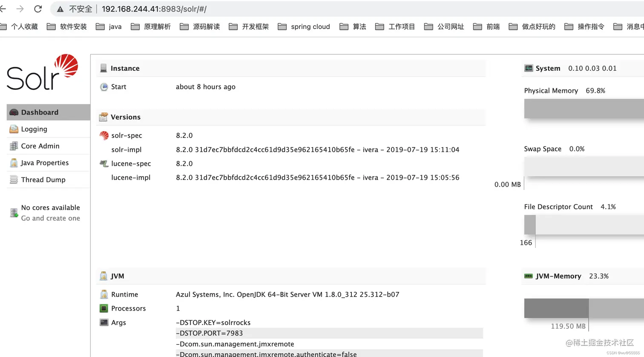The image size is (644, 357).
Task: View Java Properties
Action: 48,163
